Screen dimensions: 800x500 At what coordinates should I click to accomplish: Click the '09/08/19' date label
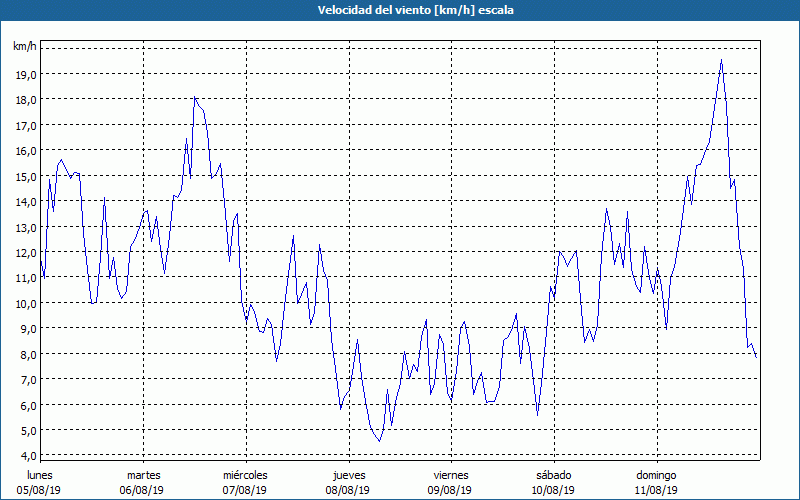click(450, 490)
